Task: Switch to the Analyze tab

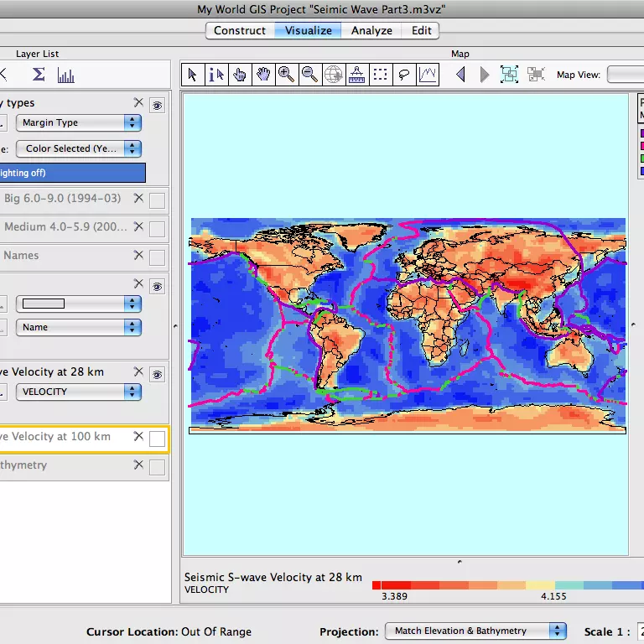Action: coord(371,30)
